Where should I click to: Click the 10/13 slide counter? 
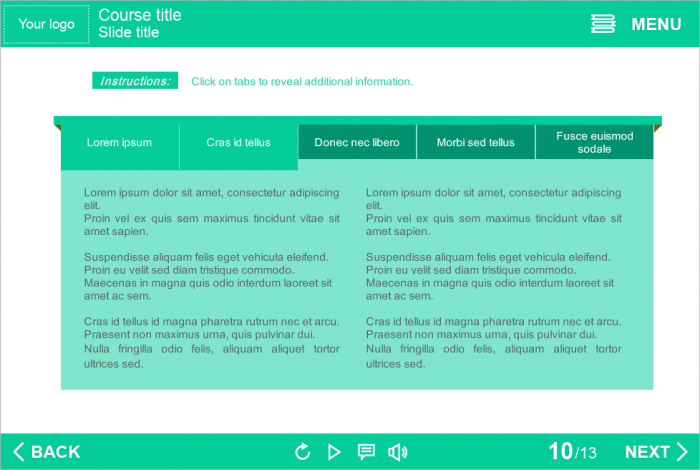point(573,452)
